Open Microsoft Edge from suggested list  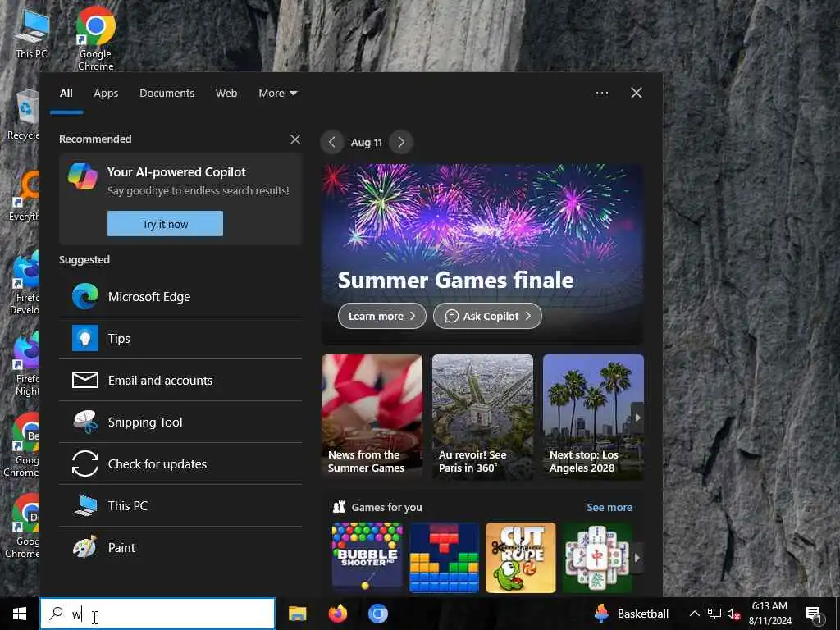pos(180,297)
